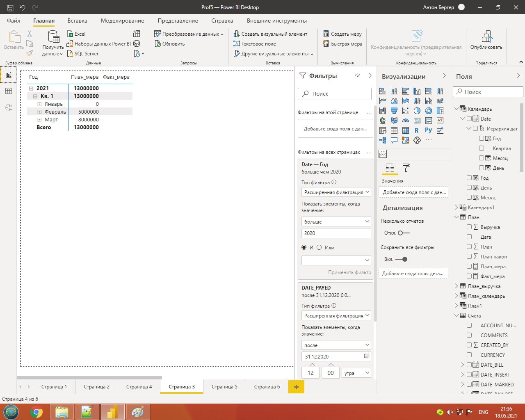Open the Format paint-roller tab
The width and height of the screenshot is (525, 420).
(x=406, y=168)
